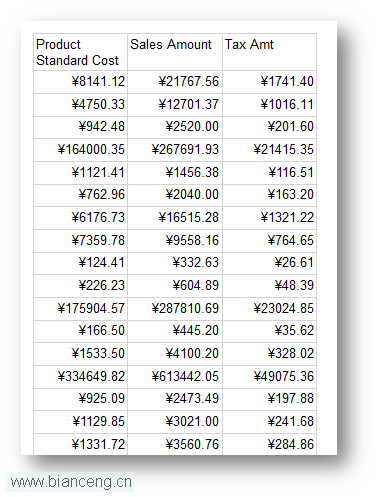The height and width of the screenshot is (497, 379).
Task: Select the cell showing ¥21767.56
Action: pos(175,82)
